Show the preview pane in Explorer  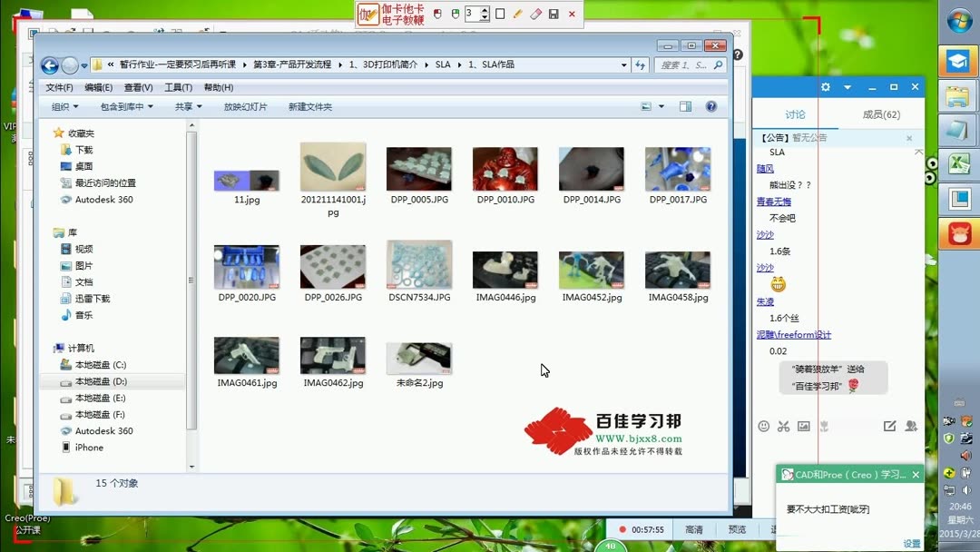683,105
